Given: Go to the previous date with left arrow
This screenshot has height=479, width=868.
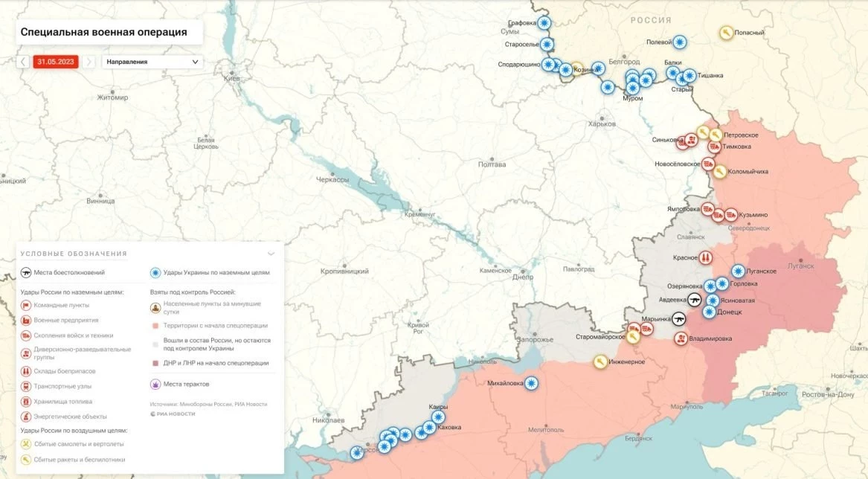Looking at the screenshot, I should (x=24, y=62).
